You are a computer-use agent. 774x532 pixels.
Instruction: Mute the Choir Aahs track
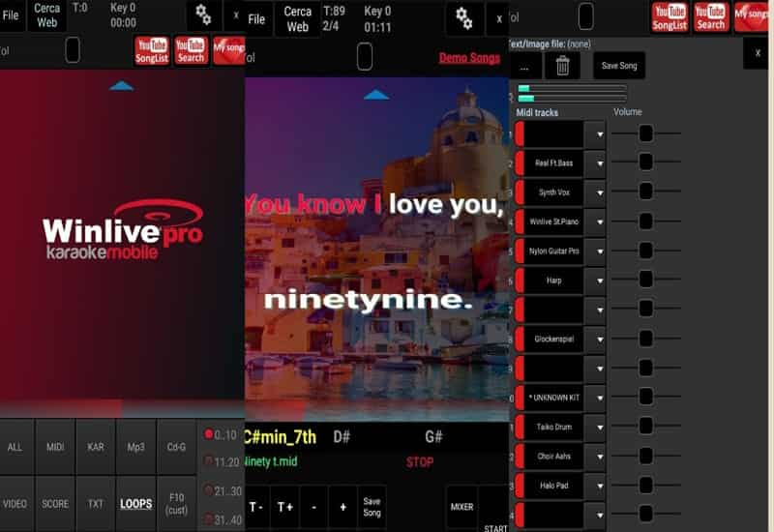point(520,457)
